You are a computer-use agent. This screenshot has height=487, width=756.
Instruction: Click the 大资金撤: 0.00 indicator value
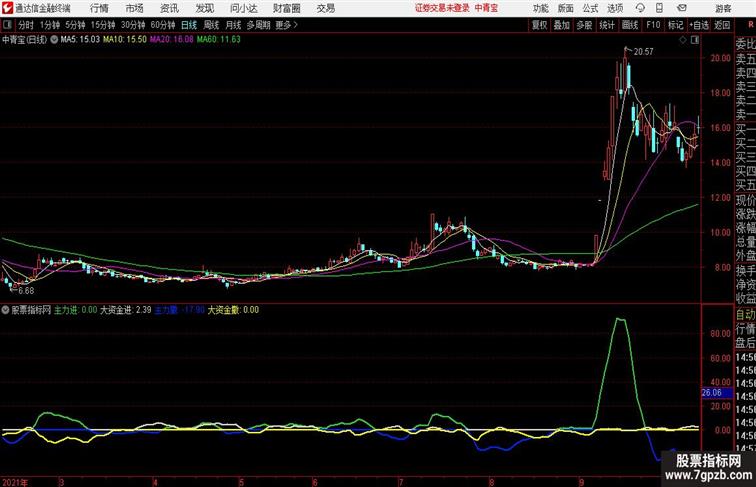233,310
